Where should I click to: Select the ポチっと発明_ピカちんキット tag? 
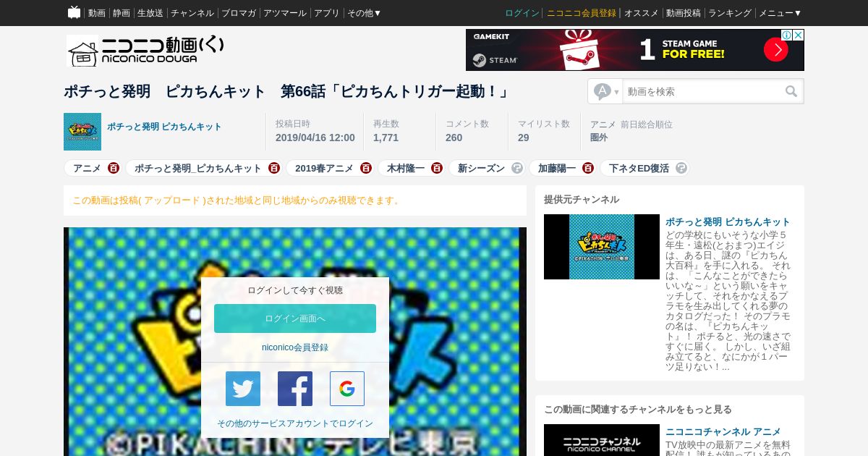pos(198,168)
